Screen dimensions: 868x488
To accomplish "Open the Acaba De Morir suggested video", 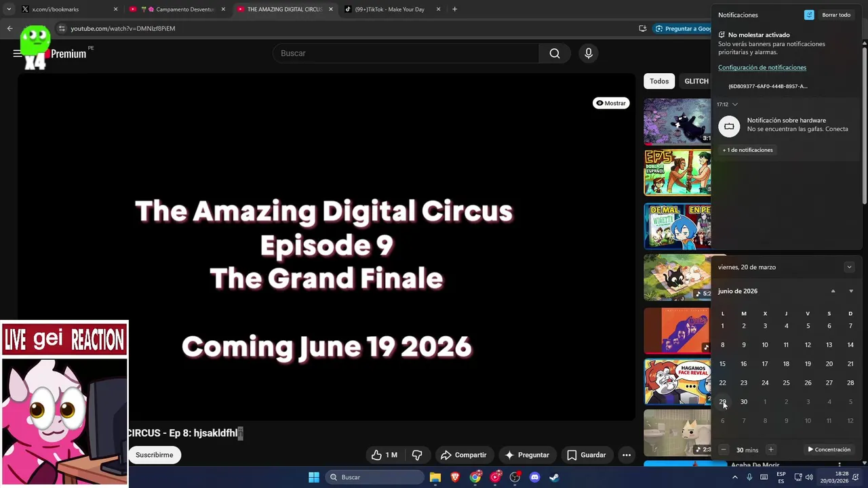I will pyautogui.click(x=755, y=465).
